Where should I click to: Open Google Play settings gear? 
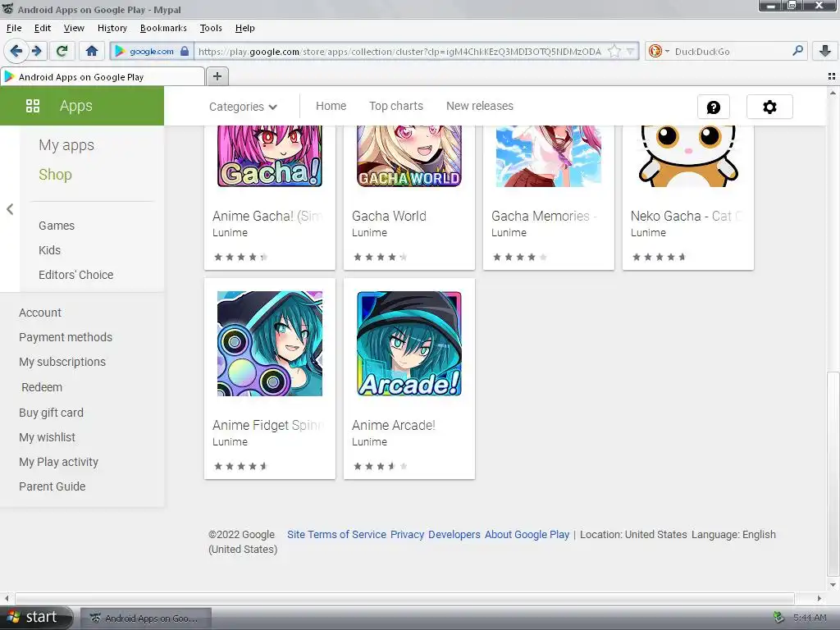pyautogui.click(x=769, y=107)
